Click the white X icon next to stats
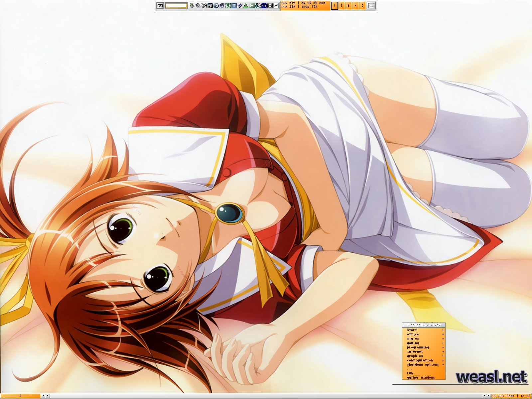 (x=276, y=6)
